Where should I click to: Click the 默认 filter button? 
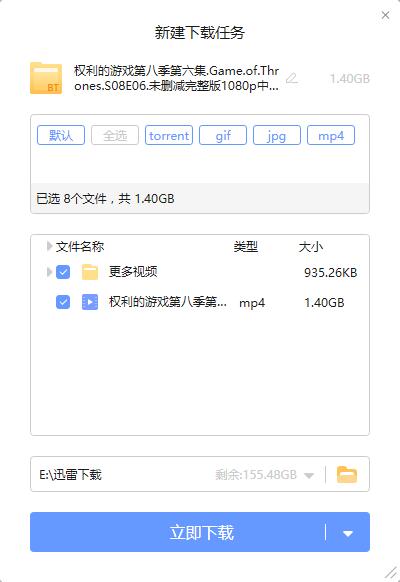point(61,135)
